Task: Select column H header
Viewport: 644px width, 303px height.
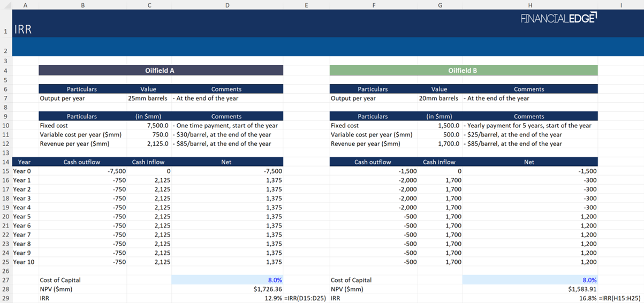Action: click(x=529, y=5)
